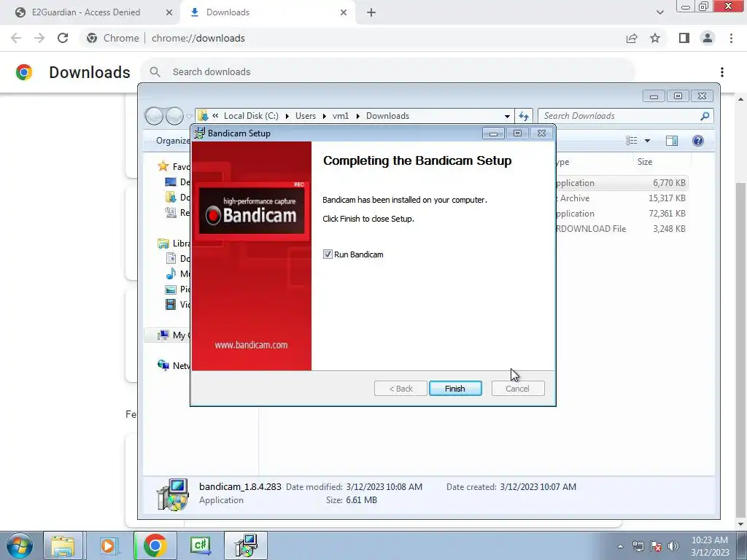Click the share page icon in Chrome

(632, 38)
